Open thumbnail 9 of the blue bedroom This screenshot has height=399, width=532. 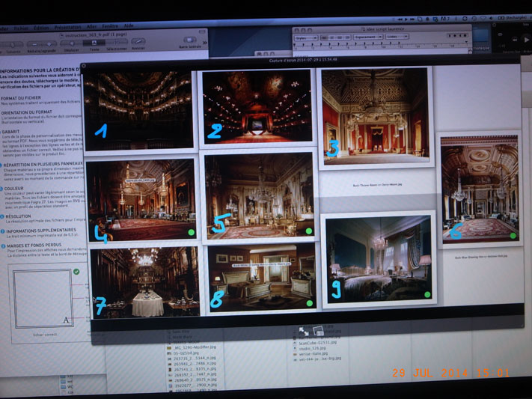[379, 259]
